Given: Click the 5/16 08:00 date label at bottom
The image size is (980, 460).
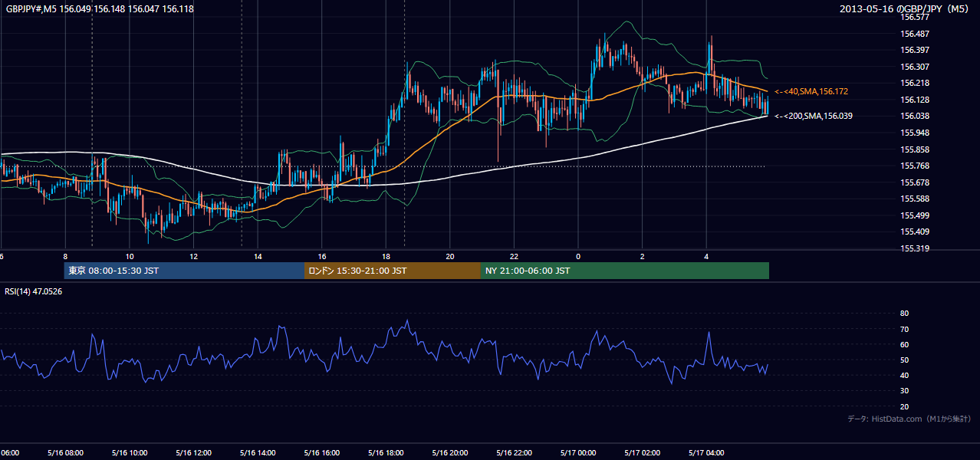Looking at the screenshot, I should click(65, 452).
